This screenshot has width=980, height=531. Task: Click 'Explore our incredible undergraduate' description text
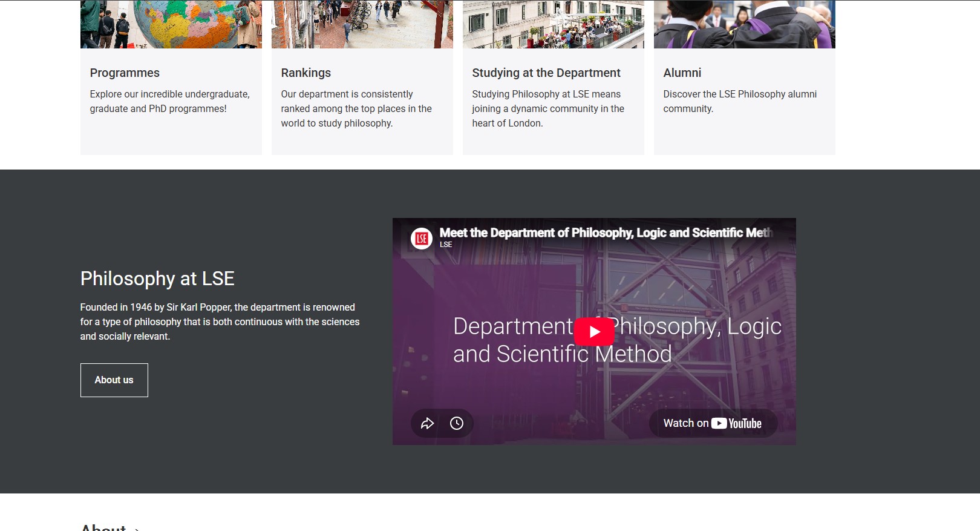170,102
